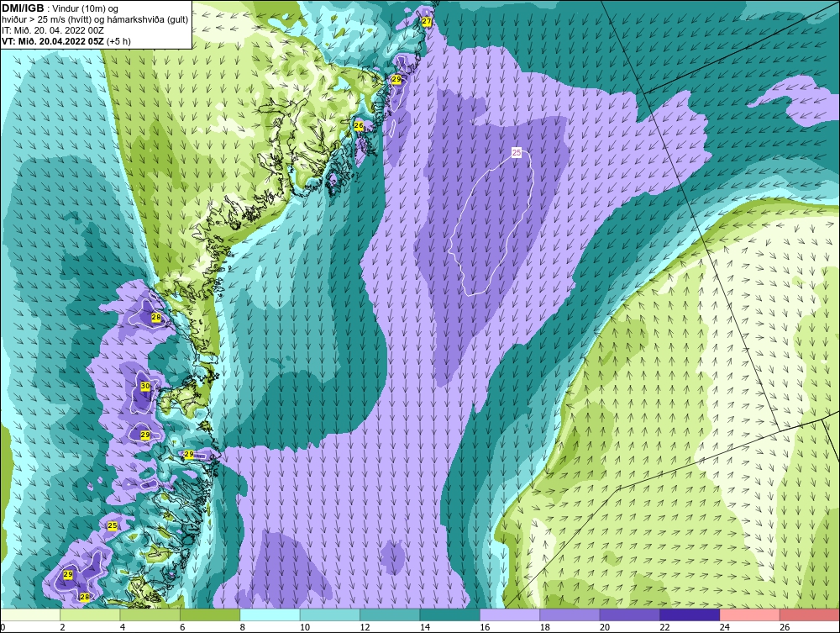Click the DMI/IGB title text
This screenshot has height=633, width=840.
pos(23,8)
